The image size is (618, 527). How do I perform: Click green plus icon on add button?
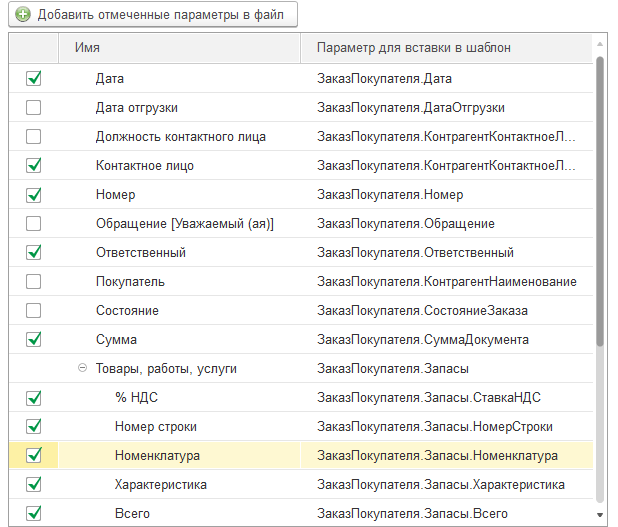(x=22, y=15)
